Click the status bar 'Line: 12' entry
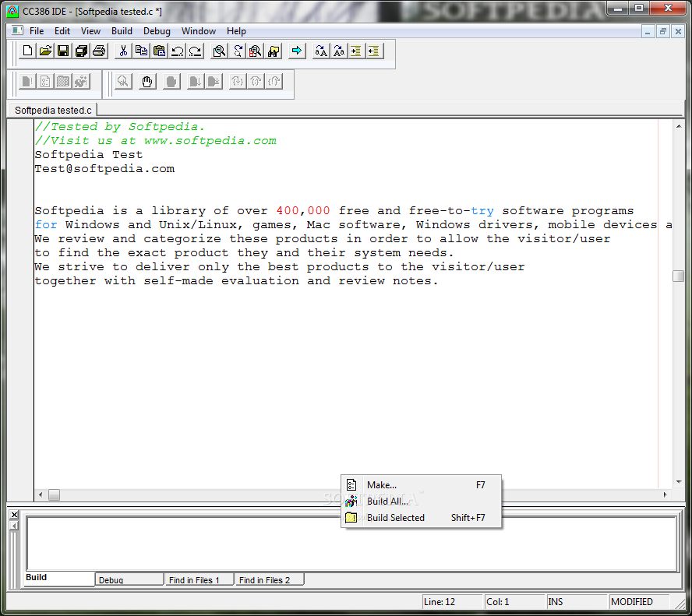 click(x=452, y=602)
